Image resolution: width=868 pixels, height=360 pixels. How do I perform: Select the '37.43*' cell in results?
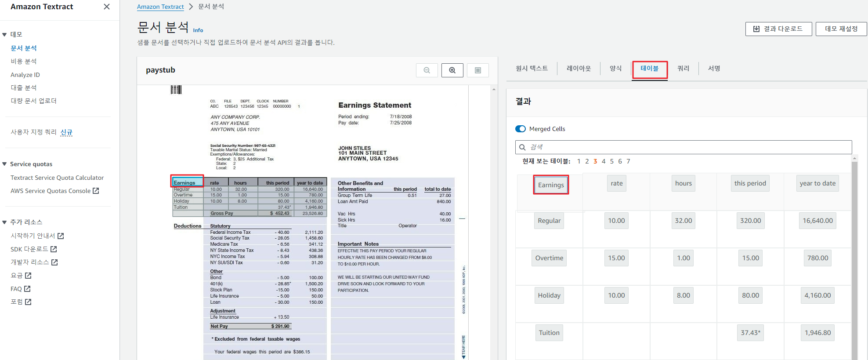click(750, 333)
